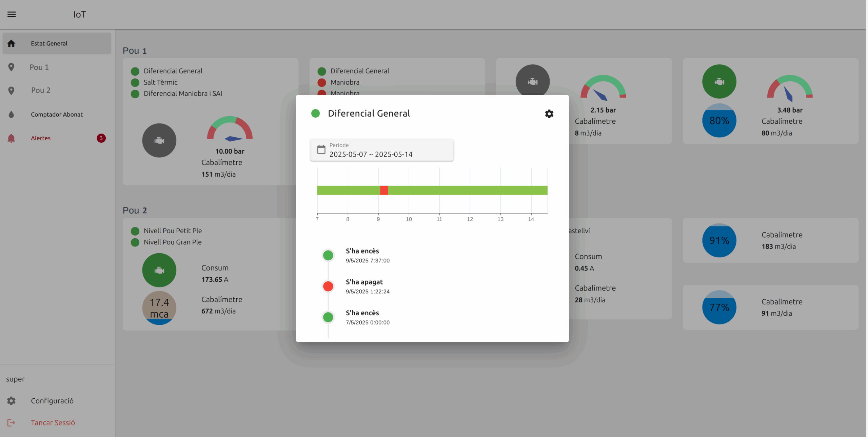Click the calendar icon in the Període field

[x=321, y=150]
